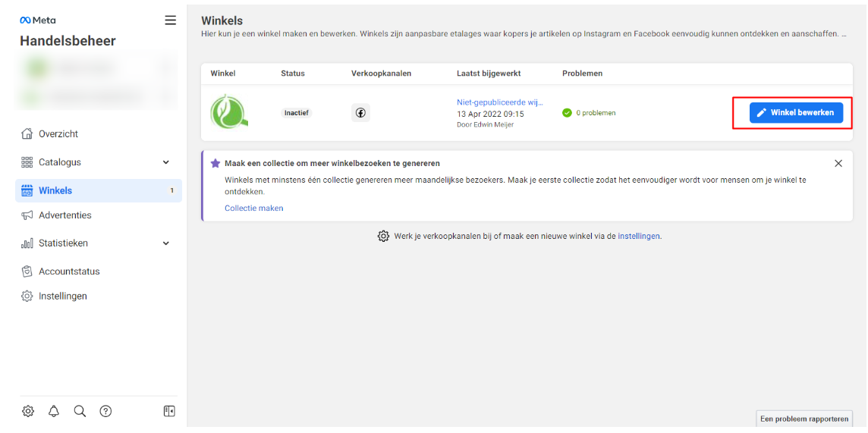
Task: Open Instellingen in the sidebar
Action: [x=62, y=297]
